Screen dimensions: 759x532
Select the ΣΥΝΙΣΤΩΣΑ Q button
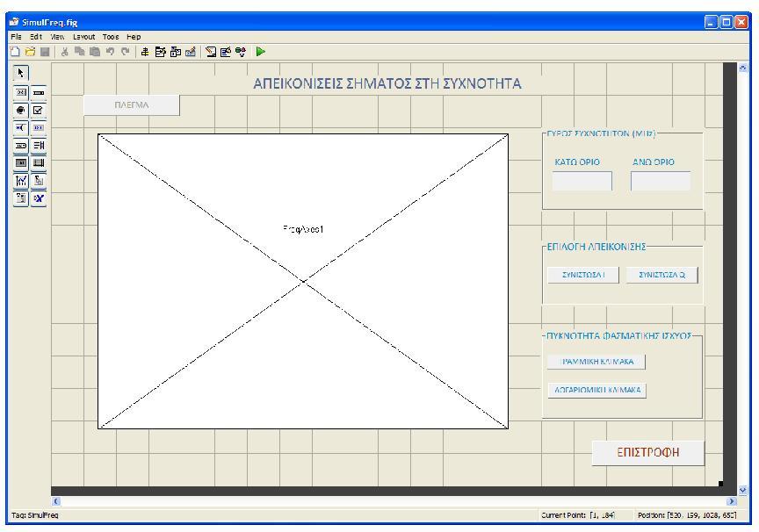[x=662, y=275]
